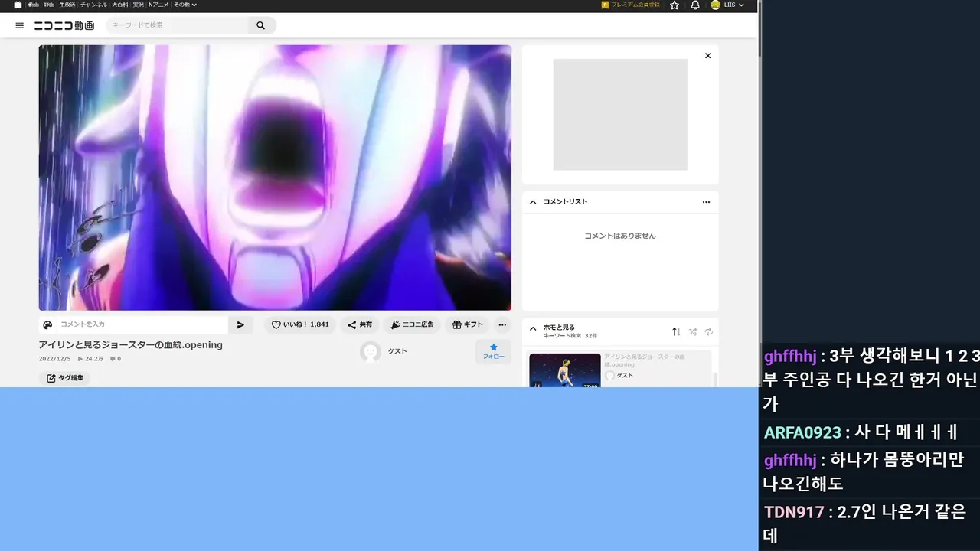The width and height of the screenshot is (980, 551).
Task: Click the TV icon in the top bar
Action: click(x=18, y=5)
